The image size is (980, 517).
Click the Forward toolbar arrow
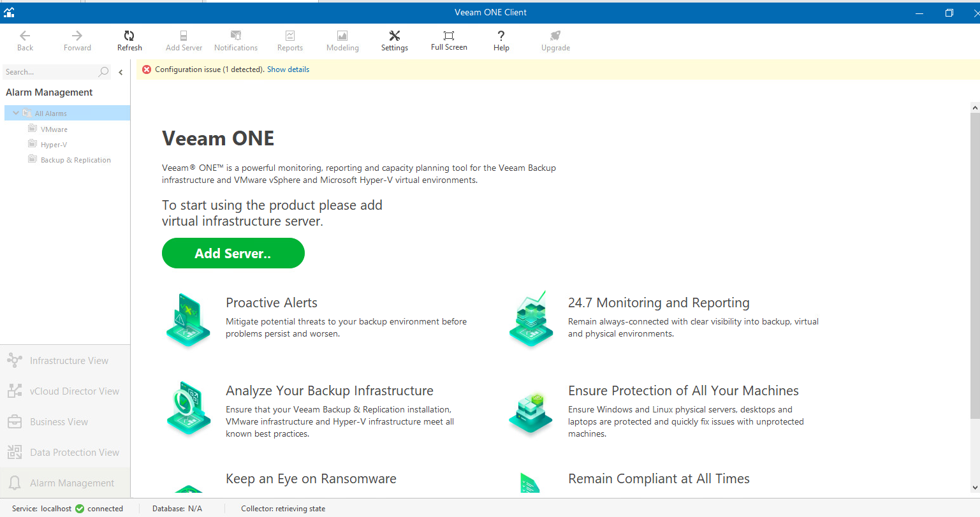coord(77,41)
